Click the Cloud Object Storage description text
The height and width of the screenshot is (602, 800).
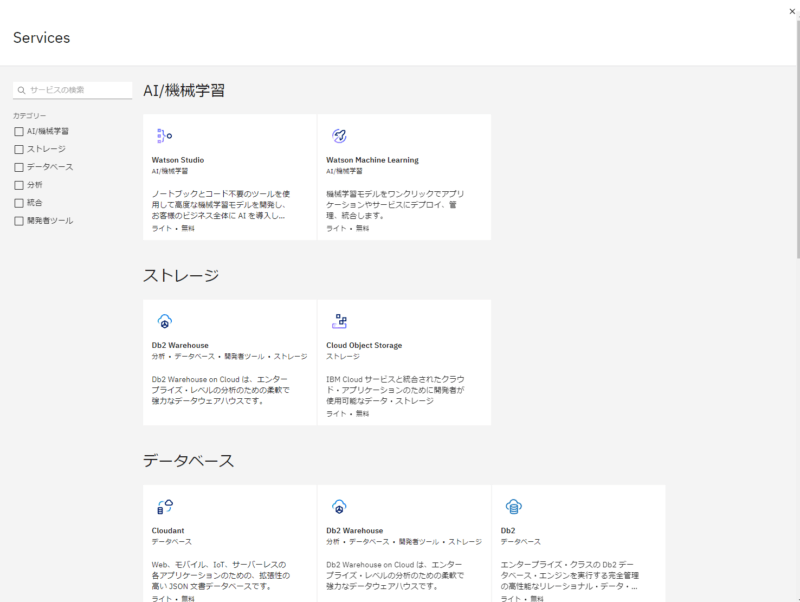coord(395,390)
